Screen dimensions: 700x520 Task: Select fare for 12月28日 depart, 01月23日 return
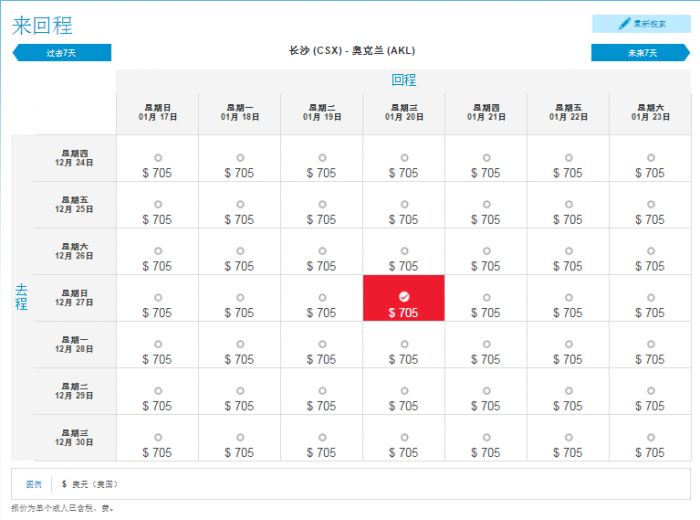pyautogui.click(x=650, y=345)
